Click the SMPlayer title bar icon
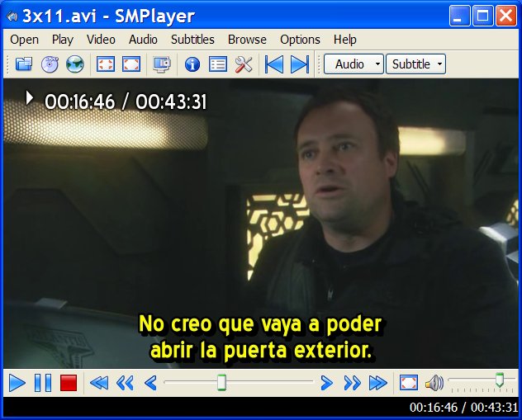Viewport: 522px width, 420px height. tap(12, 16)
